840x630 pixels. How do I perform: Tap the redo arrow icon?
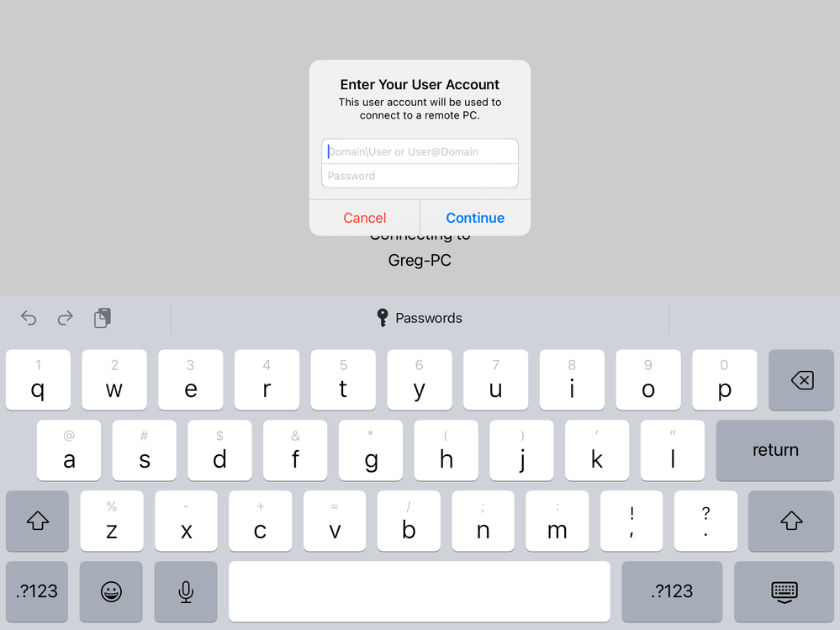pos(66,318)
